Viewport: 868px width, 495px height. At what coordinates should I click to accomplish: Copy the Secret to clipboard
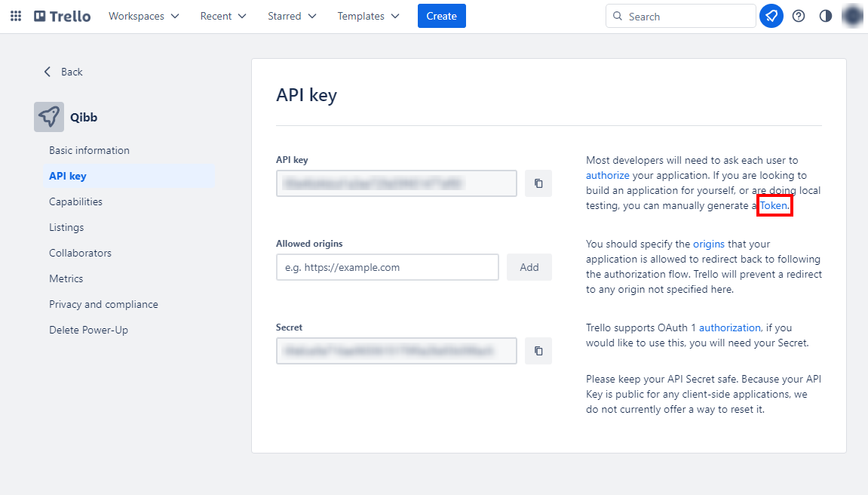point(538,351)
